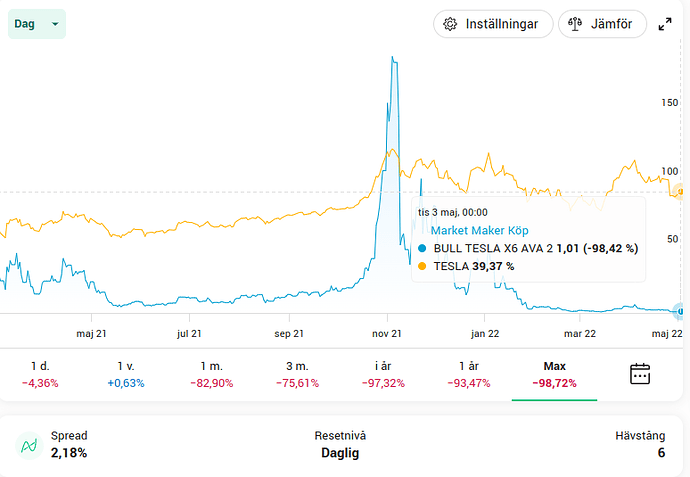Open the calendar date range picker
Viewport: 690px width, 477px height.
(x=640, y=374)
